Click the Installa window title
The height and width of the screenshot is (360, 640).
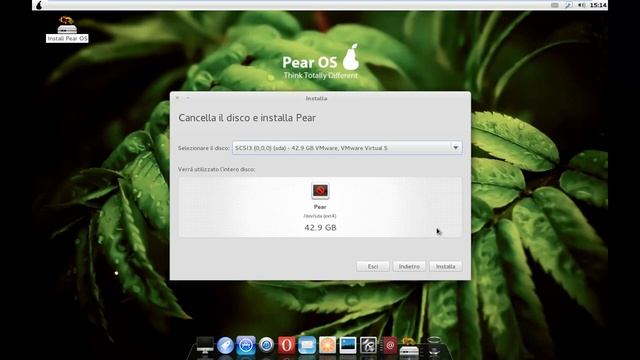pyautogui.click(x=316, y=98)
